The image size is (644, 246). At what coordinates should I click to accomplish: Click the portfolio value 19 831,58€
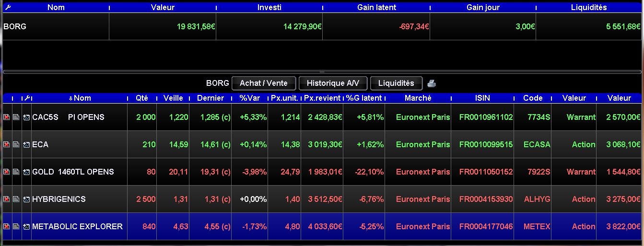click(196, 27)
